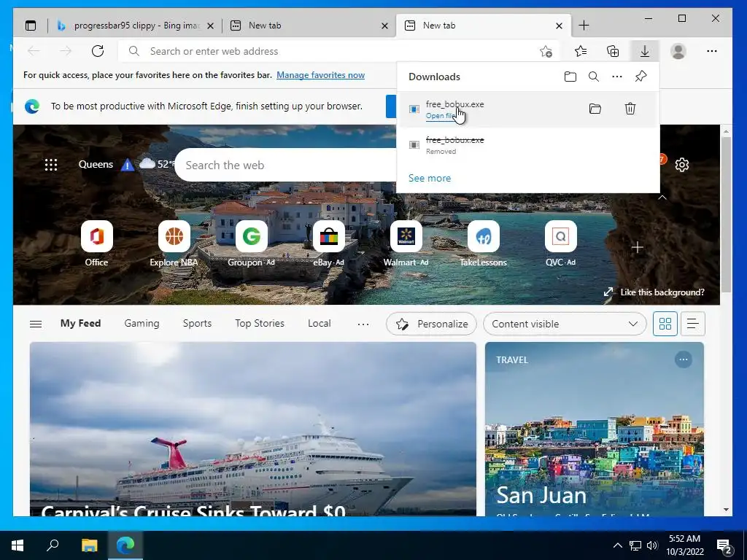Refresh the current page
The image size is (747, 560).
98,51
